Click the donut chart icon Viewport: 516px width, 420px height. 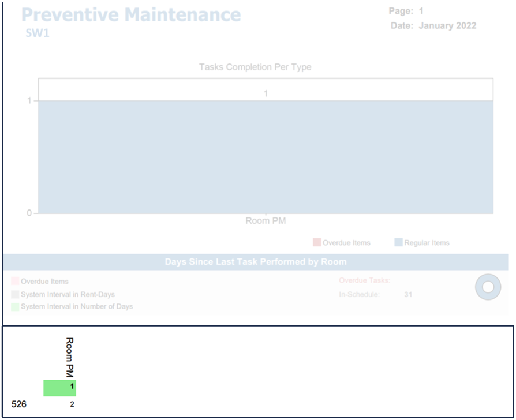pos(488,287)
